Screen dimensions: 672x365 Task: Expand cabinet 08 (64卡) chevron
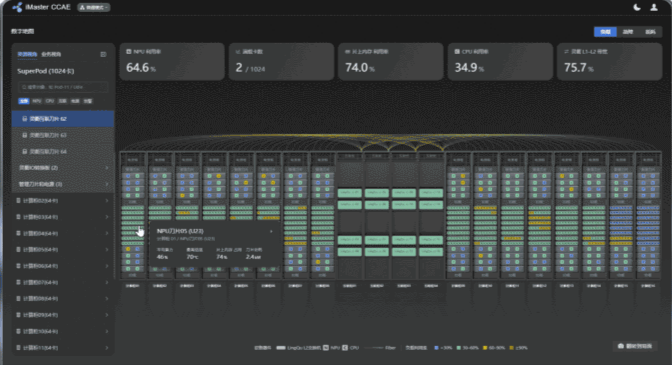point(106,299)
